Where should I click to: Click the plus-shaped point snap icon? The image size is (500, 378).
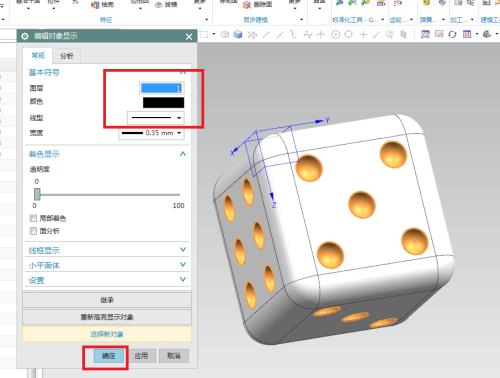click(x=363, y=34)
